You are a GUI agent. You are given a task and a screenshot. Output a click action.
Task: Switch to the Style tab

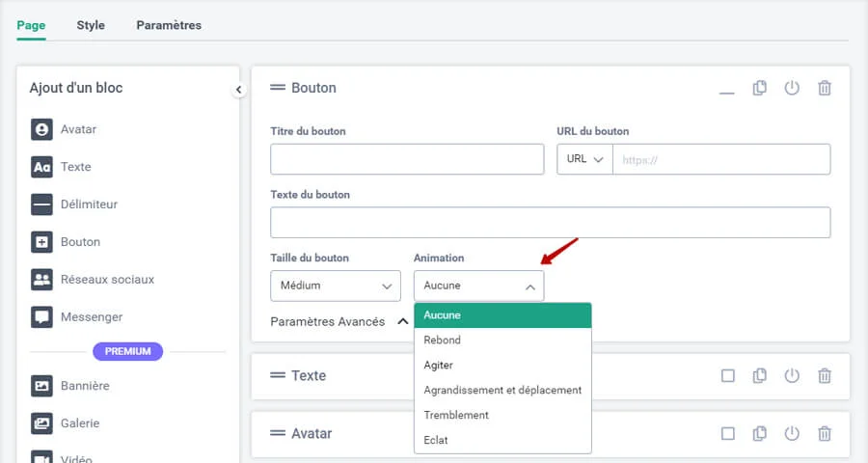[x=91, y=25]
